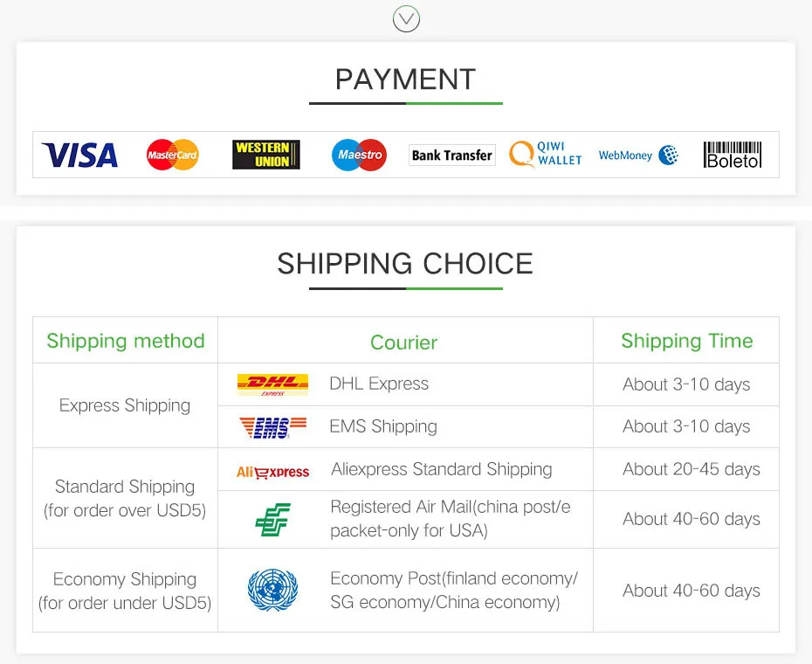
Task: Collapse section using the top chevron circle
Action: [406, 17]
